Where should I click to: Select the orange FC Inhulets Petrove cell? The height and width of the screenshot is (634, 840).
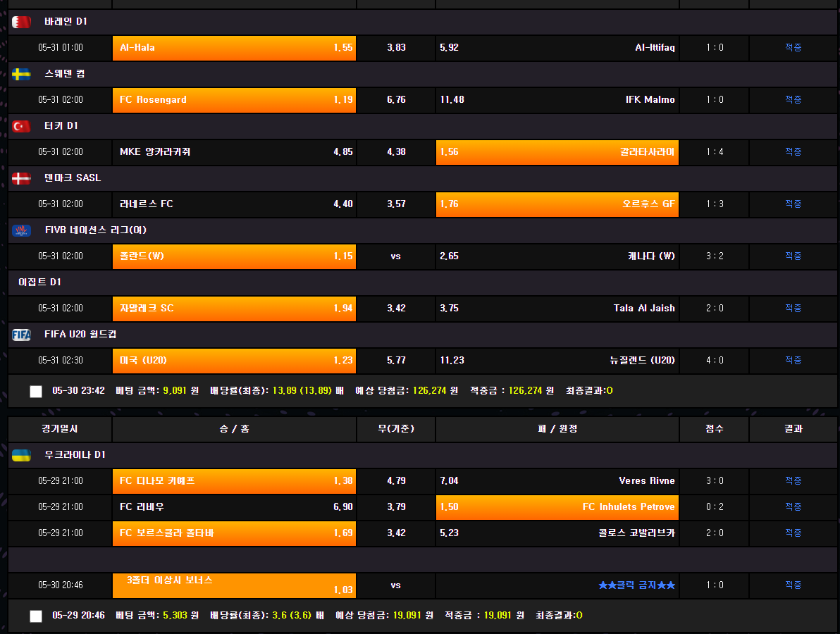point(557,507)
